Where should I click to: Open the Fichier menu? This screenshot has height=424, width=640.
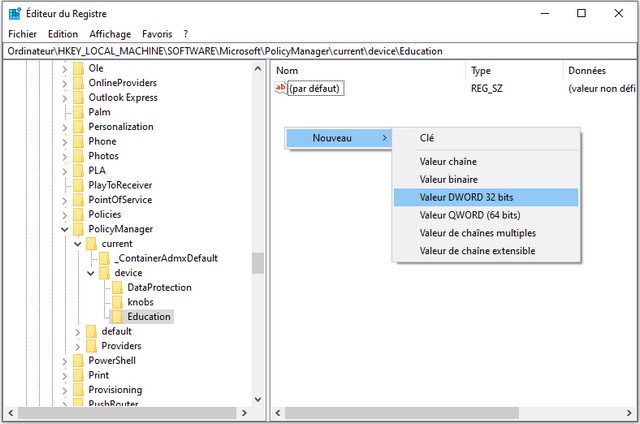point(22,34)
